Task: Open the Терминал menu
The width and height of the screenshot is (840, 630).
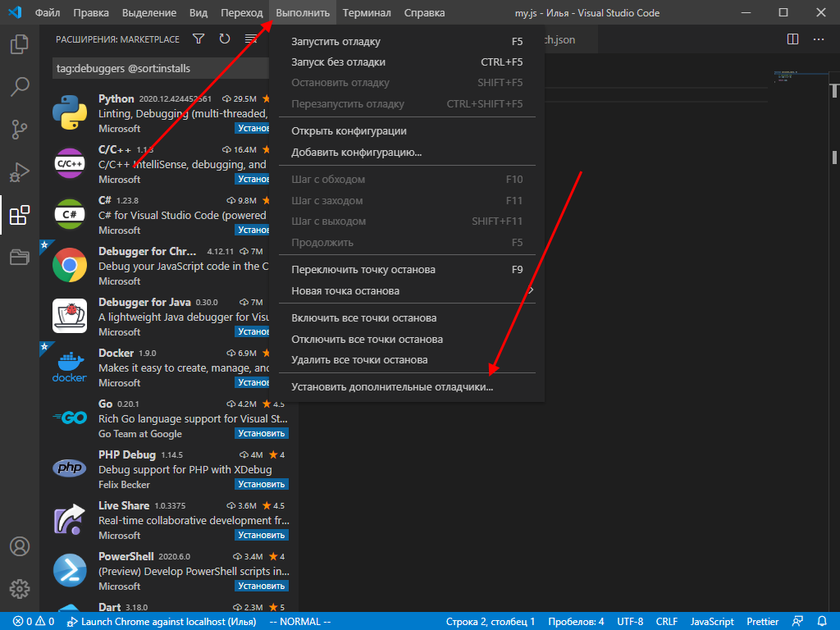Action: [x=367, y=12]
